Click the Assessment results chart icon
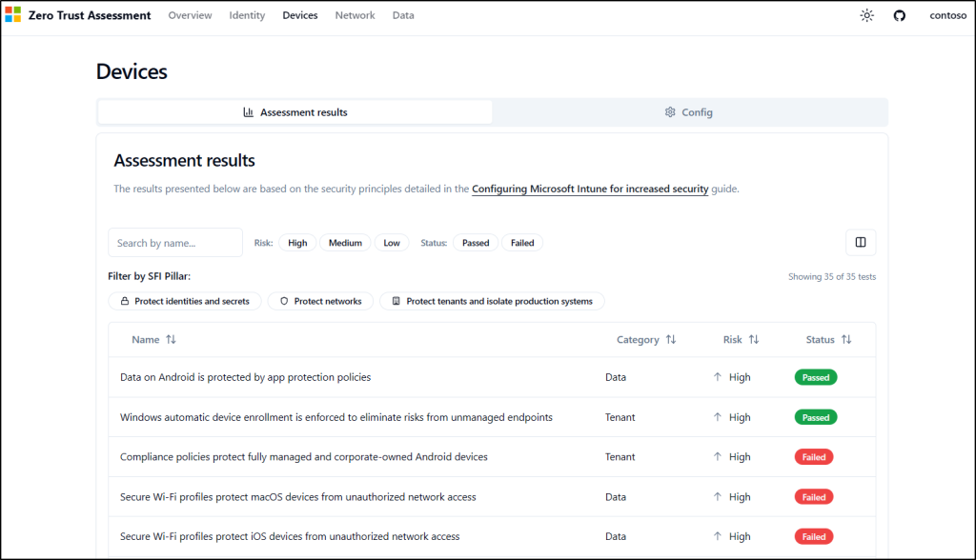This screenshot has width=976, height=560. [x=249, y=112]
